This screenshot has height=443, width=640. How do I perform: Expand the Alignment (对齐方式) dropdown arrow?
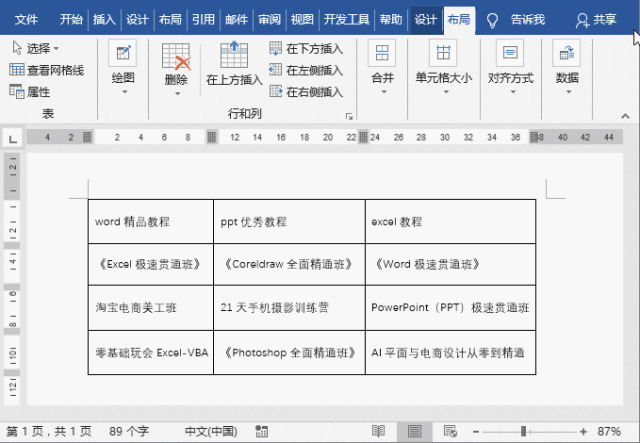(513, 92)
